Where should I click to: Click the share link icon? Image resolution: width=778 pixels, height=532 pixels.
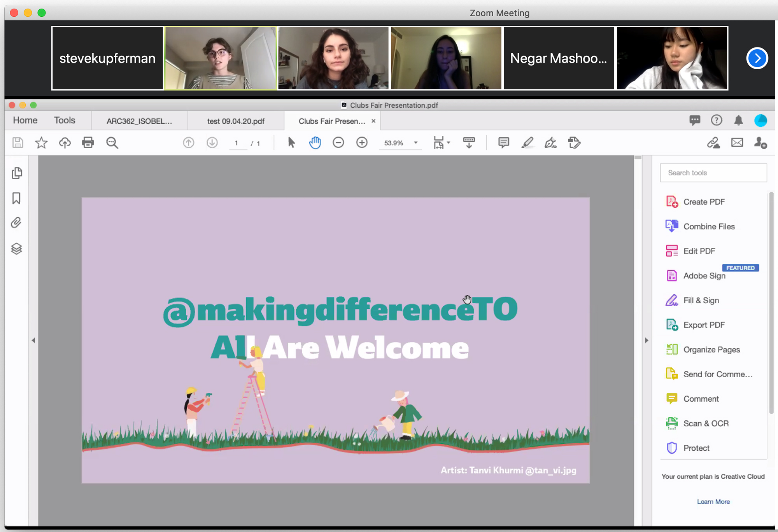[713, 143]
